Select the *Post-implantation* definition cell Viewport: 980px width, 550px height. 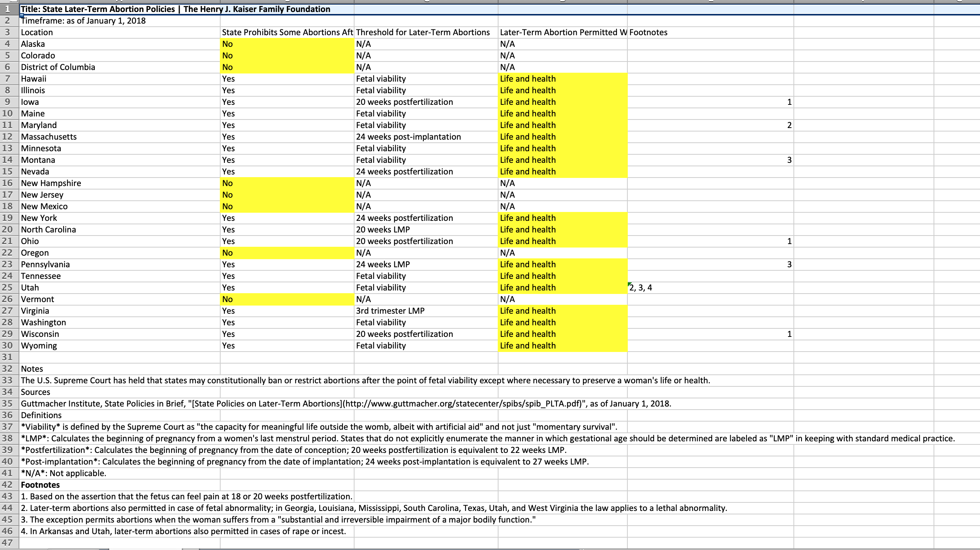pos(305,462)
